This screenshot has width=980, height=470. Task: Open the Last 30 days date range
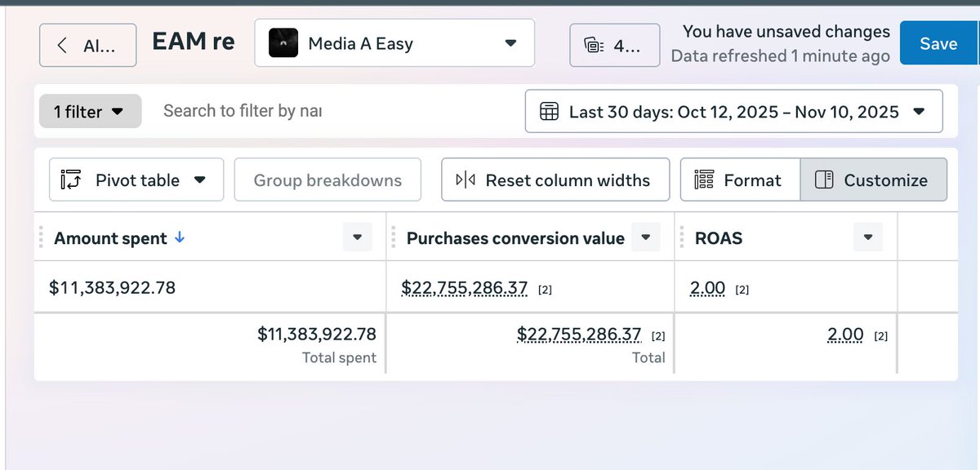733,111
